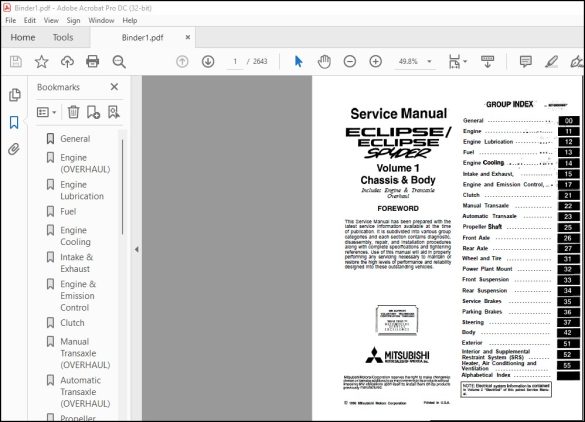Click the Print icon
Image resolution: width=585 pixels, height=422 pixels.
[x=93, y=62]
